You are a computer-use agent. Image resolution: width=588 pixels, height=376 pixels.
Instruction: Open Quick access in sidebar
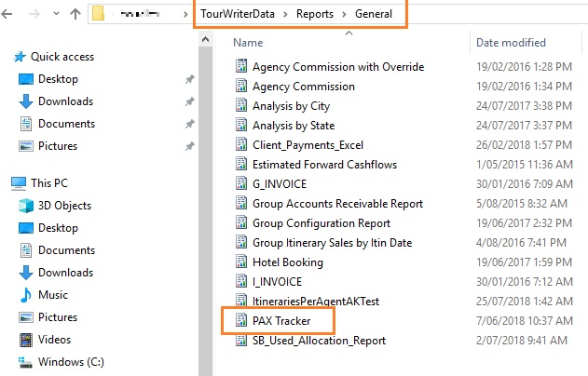coord(62,57)
